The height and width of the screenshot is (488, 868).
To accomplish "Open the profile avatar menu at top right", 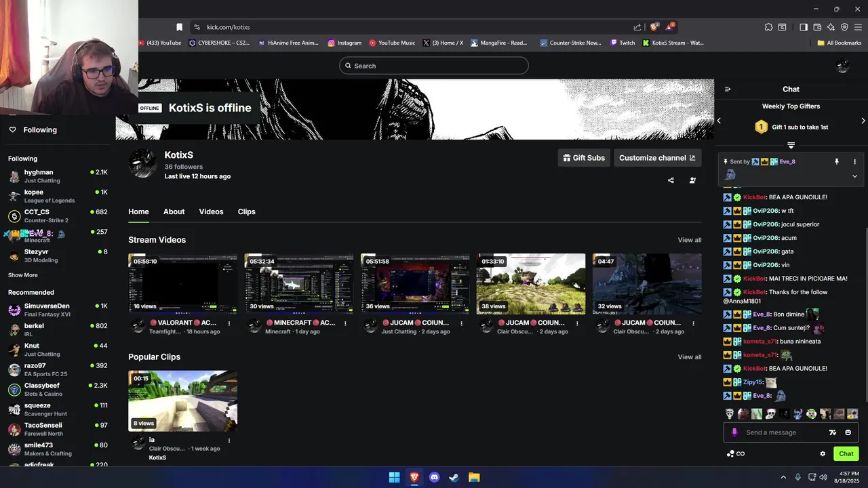I will 843,66.
